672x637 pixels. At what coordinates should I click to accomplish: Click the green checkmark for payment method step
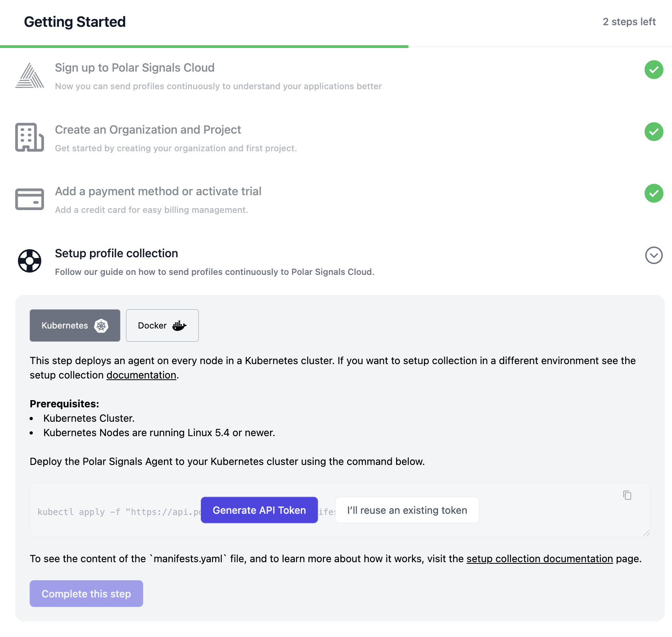[x=654, y=194]
